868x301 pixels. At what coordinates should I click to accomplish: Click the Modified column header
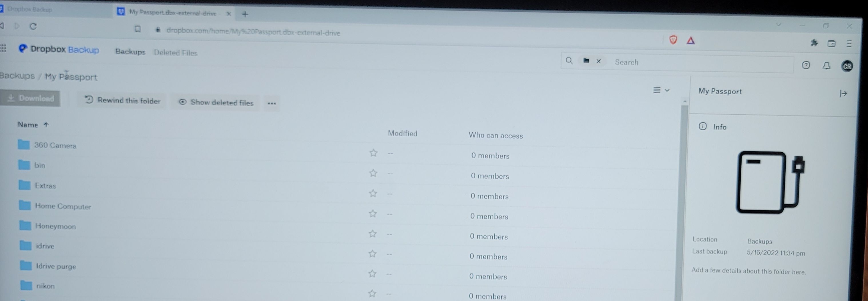click(402, 133)
